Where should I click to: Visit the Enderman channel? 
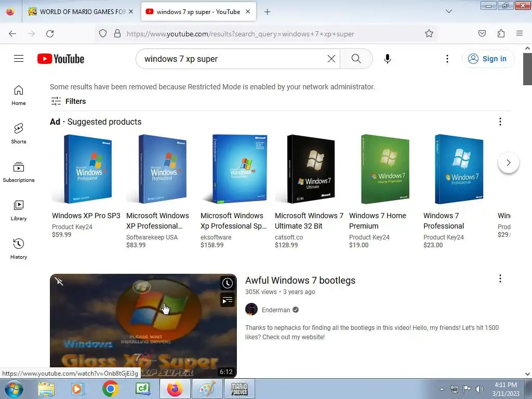coord(276,310)
